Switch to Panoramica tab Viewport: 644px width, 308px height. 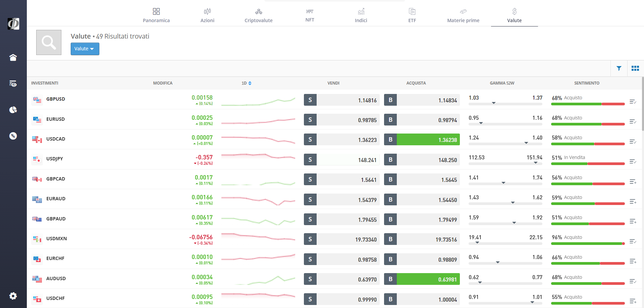tap(156, 15)
